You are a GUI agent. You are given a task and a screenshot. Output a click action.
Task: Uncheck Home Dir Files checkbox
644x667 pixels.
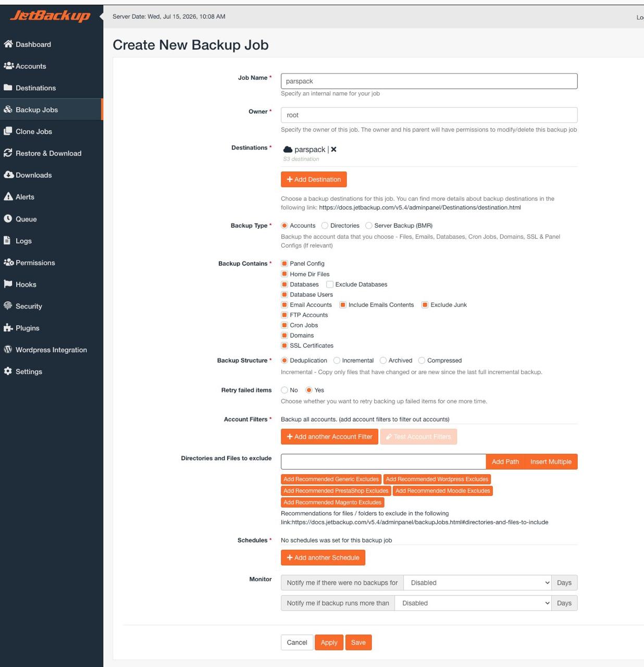[x=284, y=274]
